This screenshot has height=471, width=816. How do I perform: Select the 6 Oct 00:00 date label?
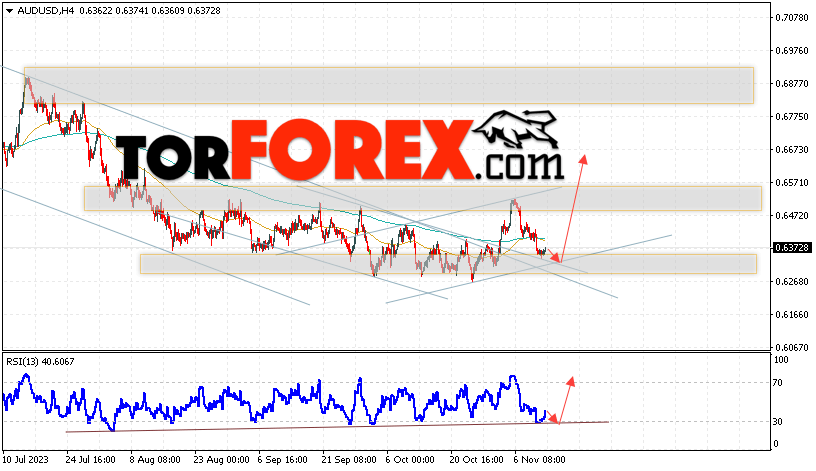click(410, 460)
